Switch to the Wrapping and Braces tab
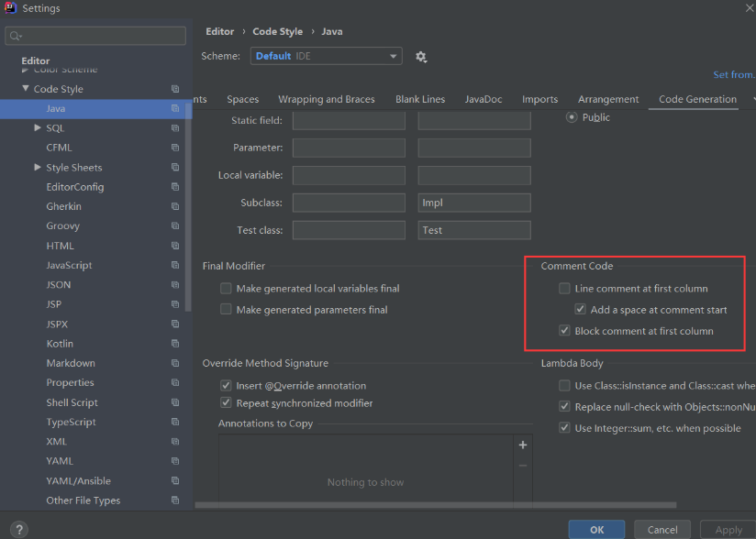This screenshot has width=756, height=539. (x=327, y=99)
